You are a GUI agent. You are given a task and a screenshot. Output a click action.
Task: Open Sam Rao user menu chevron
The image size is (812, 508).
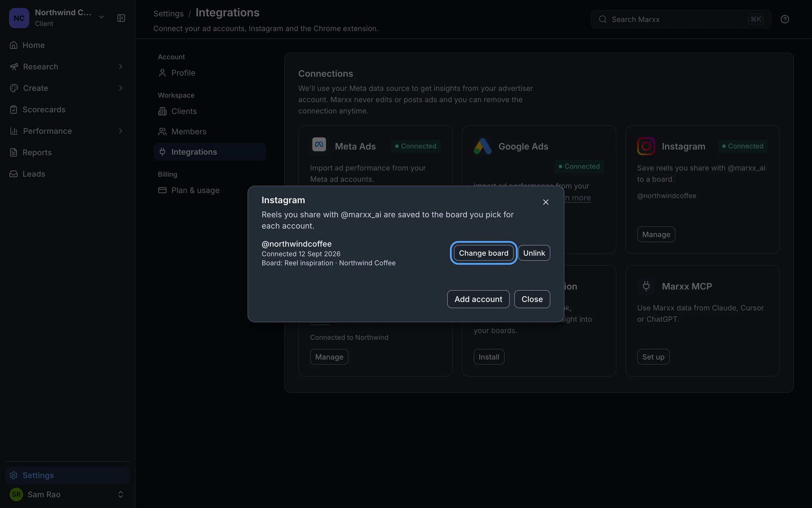click(x=120, y=494)
